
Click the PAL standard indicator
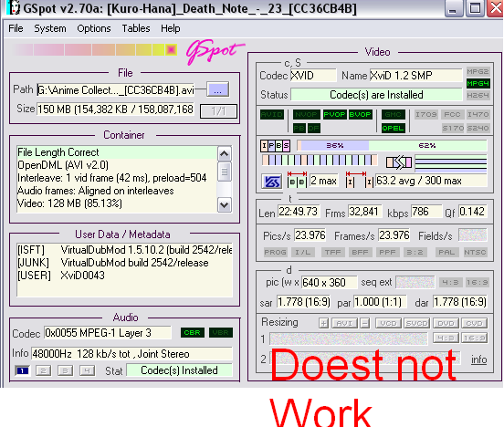(x=446, y=252)
